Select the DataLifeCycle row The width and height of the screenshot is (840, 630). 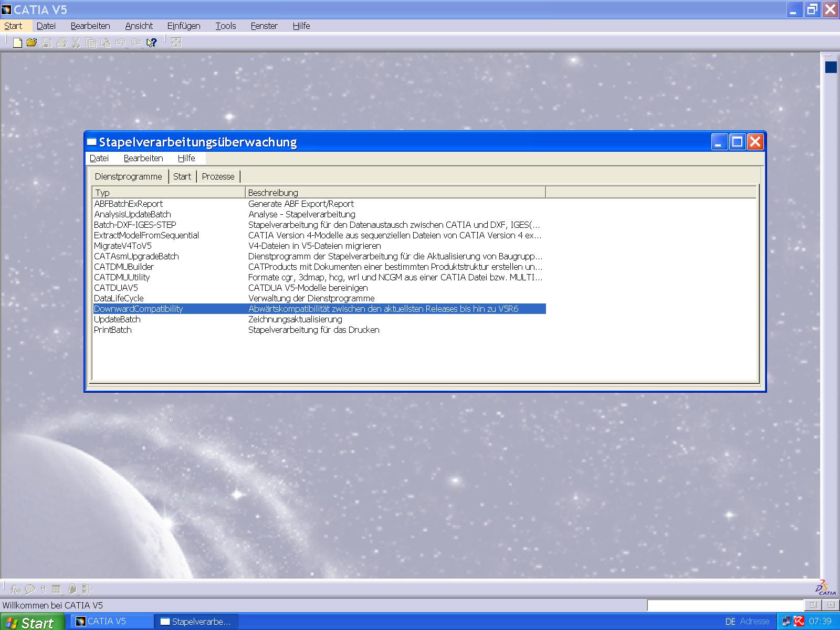point(319,298)
